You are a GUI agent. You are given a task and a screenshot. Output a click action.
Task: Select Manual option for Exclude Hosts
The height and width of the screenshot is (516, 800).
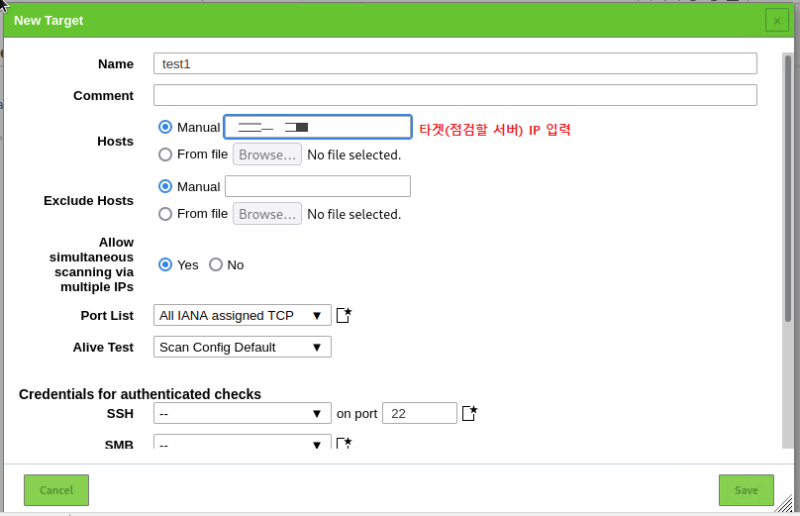pos(166,186)
